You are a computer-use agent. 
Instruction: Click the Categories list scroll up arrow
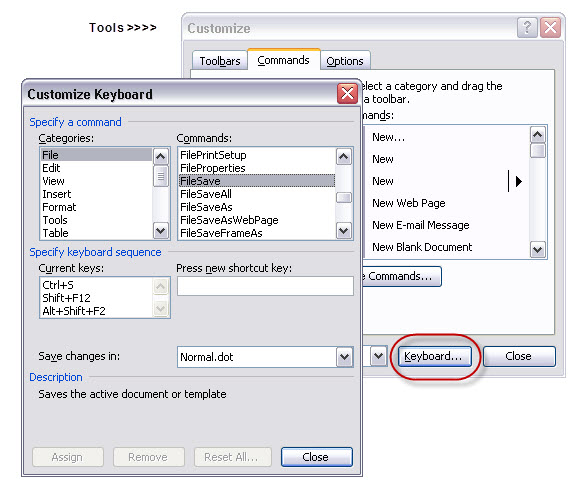point(161,156)
